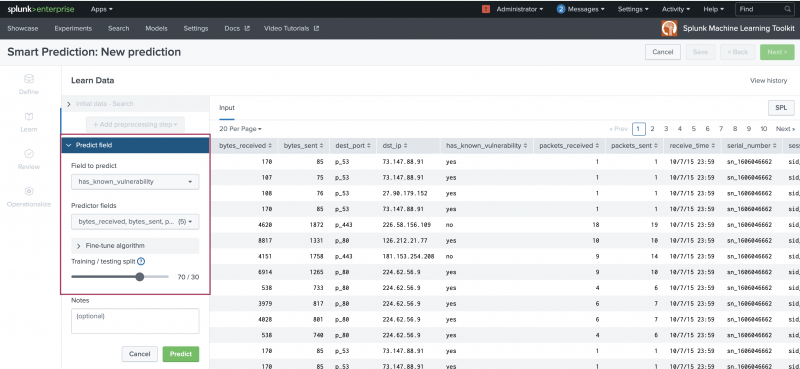Open Settings in the app nav bar

click(x=196, y=29)
